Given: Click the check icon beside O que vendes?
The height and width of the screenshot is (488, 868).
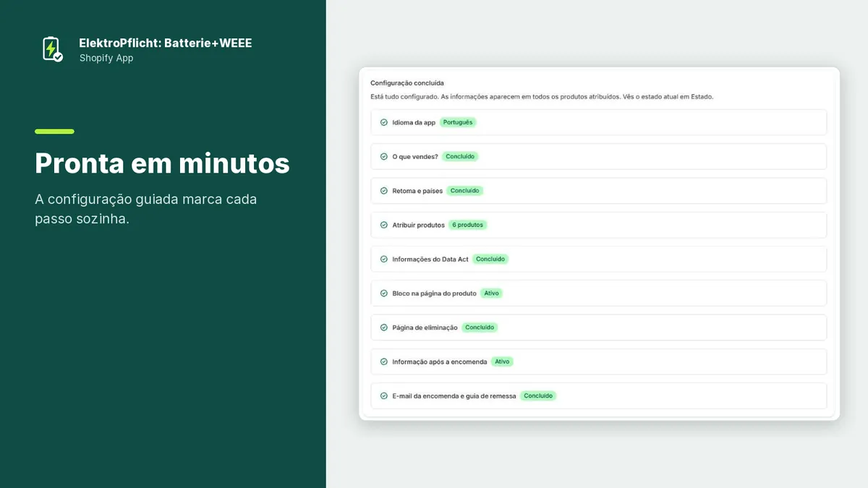Looking at the screenshot, I should tap(384, 156).
